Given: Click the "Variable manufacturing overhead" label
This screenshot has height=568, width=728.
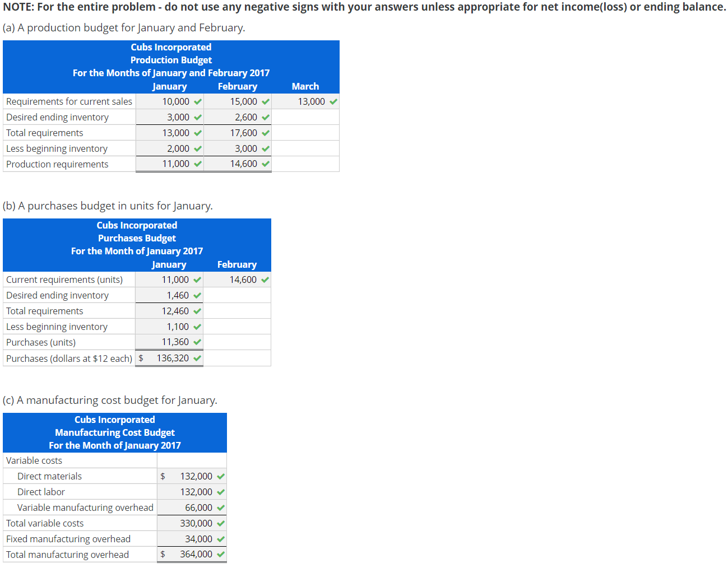Looking at the screenshot, I should 85,508.
